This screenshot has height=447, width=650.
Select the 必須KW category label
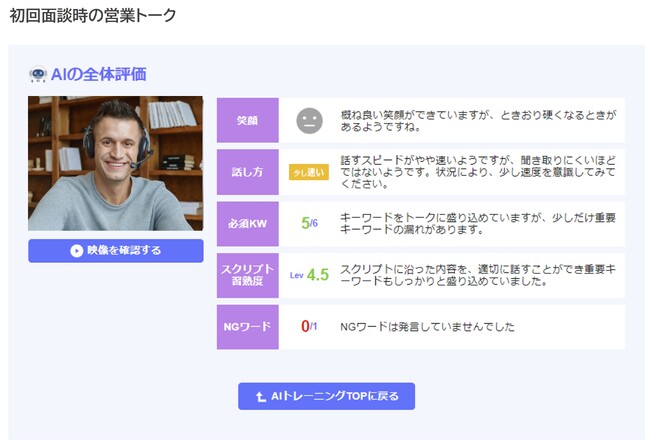pyautogui.click(x=247, y=223)
